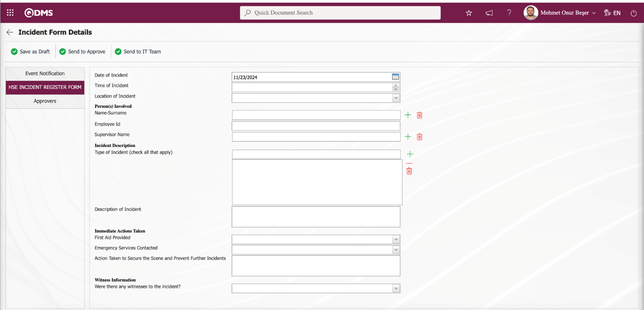Go back with the arrow icon
Screen dimensions: 644x310
click(x=9, y=32)
